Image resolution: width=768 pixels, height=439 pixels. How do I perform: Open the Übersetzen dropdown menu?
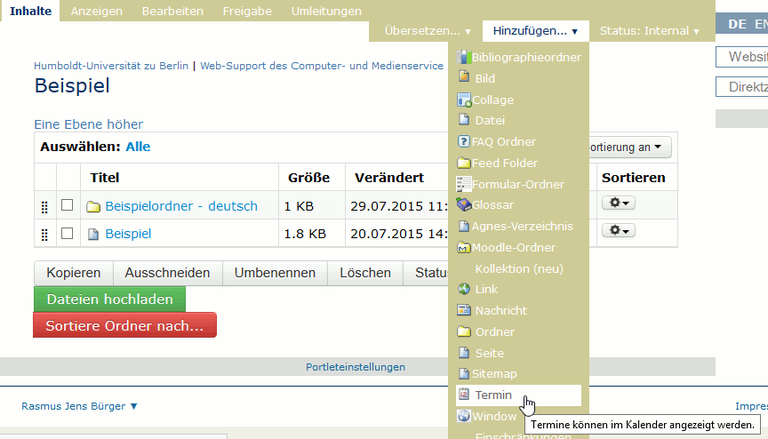(428, 31)
